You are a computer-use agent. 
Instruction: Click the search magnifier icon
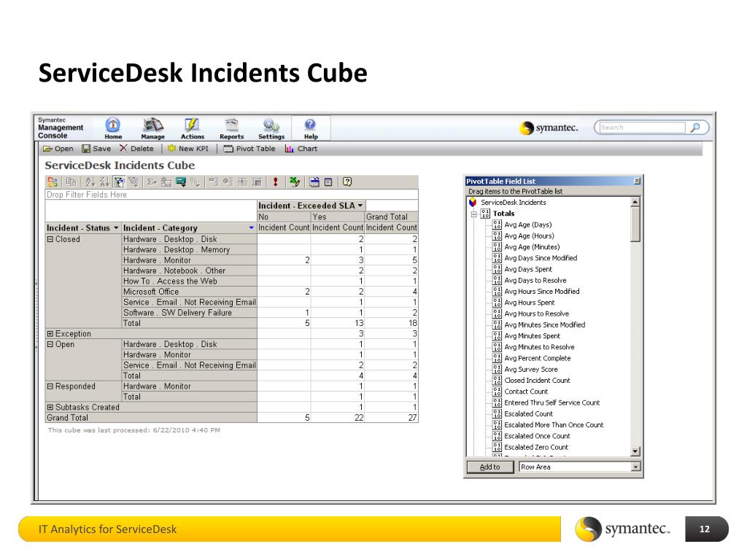(x=695, y=127)
